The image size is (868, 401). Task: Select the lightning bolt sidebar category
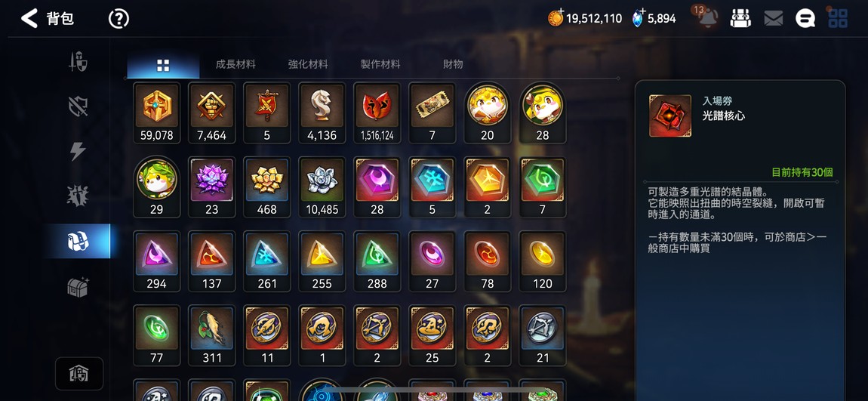[78, 151]
